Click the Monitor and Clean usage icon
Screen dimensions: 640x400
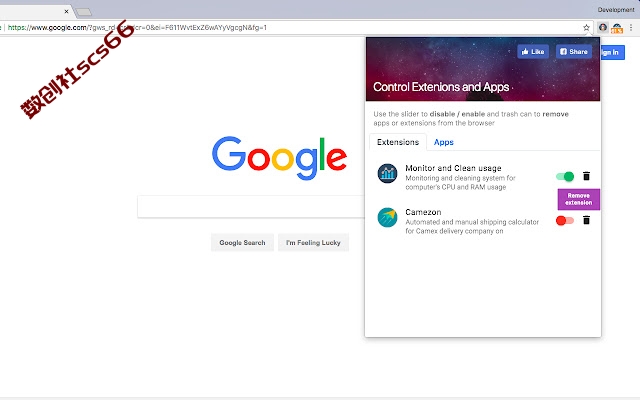coord(387,173)
